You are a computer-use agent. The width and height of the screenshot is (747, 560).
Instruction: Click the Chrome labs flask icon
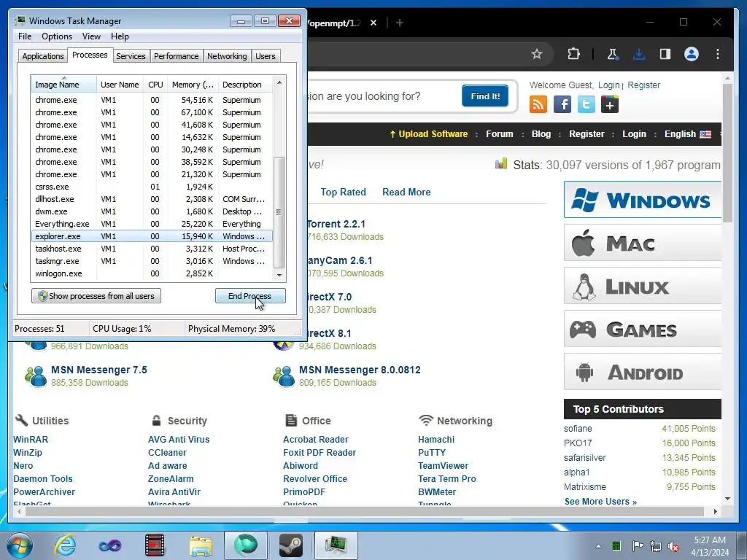pos(612,54)
